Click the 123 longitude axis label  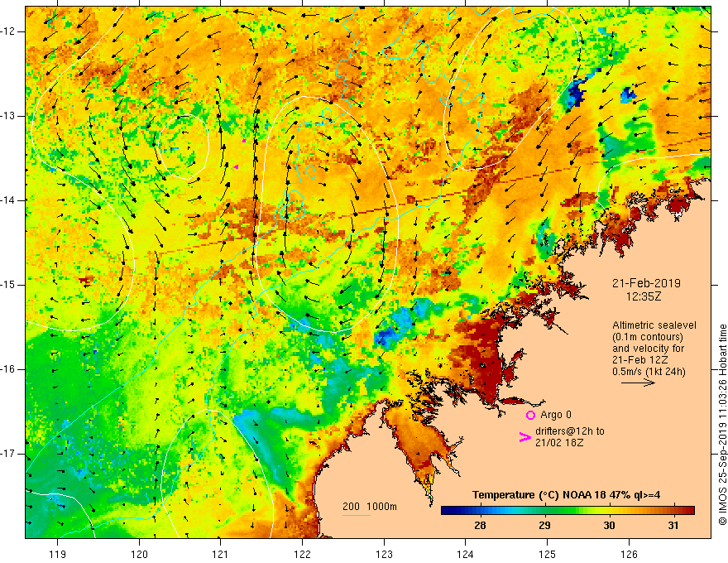pos(384,554)
